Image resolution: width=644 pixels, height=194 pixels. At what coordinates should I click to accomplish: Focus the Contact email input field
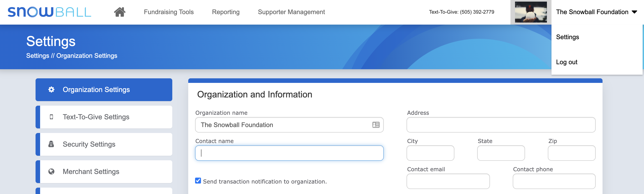(448, 181)
